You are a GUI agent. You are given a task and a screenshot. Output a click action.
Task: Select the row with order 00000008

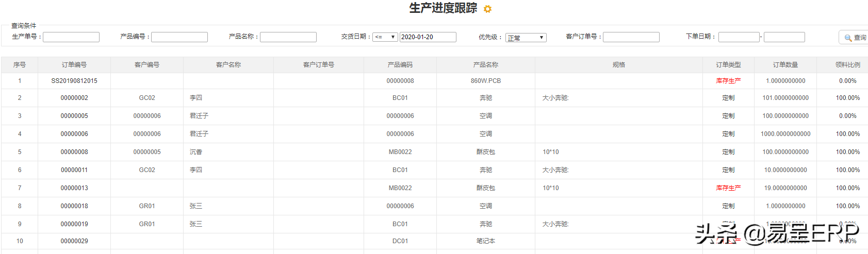[74, 152]
